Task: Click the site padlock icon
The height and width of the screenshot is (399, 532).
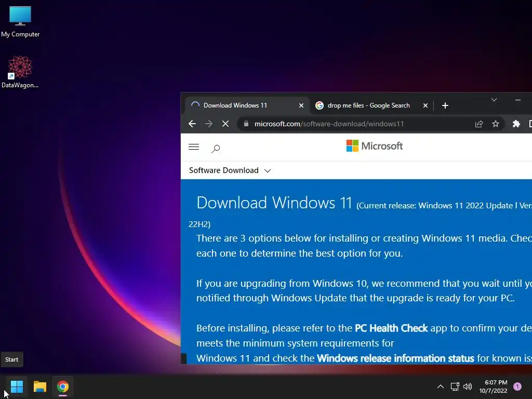Action: [246, 124]
